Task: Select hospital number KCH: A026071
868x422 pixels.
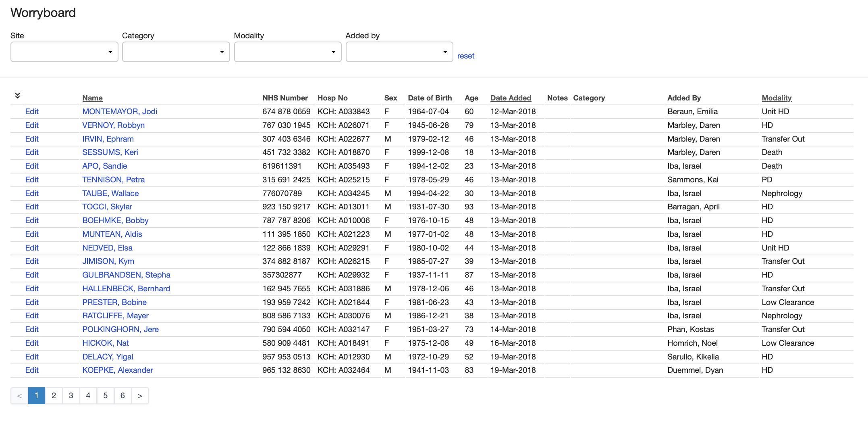Action: pos(343,125)
